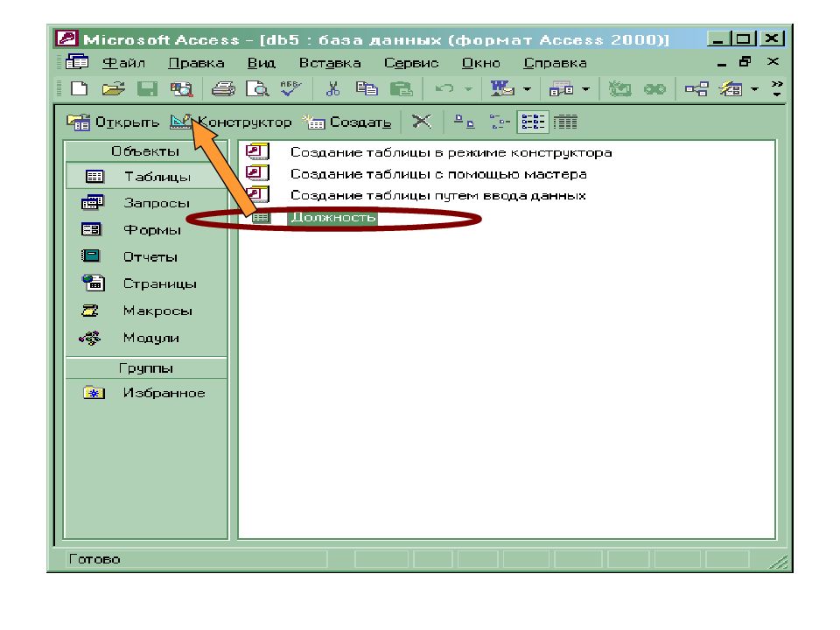Click the Print icon
This screenshot has width=840, height=630.
[x=223, y=88]
